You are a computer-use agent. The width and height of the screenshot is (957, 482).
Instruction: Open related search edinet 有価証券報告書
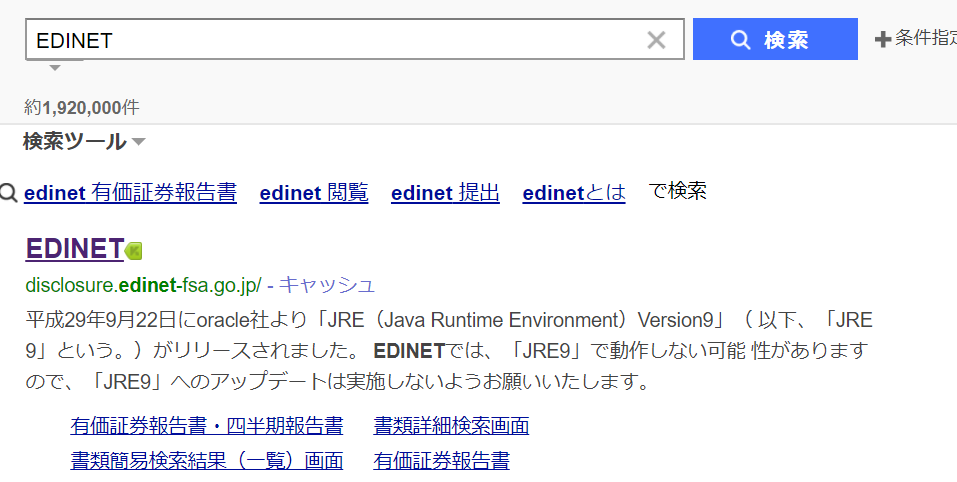(x=130, y=193)
